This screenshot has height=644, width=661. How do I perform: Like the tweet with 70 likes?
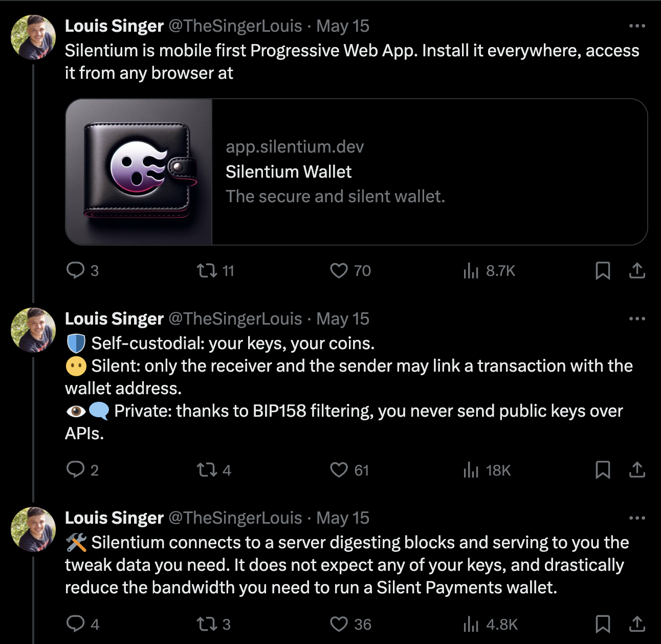(x=339, y=270)
